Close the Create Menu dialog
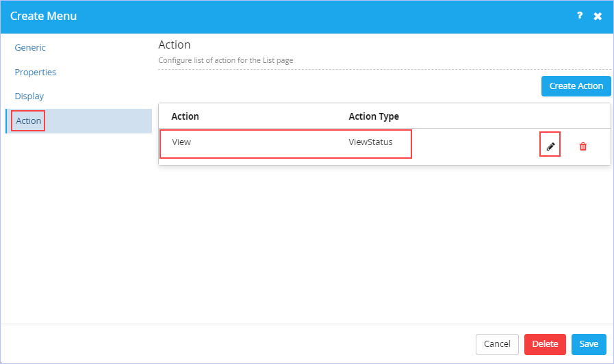 coord(598,16)
